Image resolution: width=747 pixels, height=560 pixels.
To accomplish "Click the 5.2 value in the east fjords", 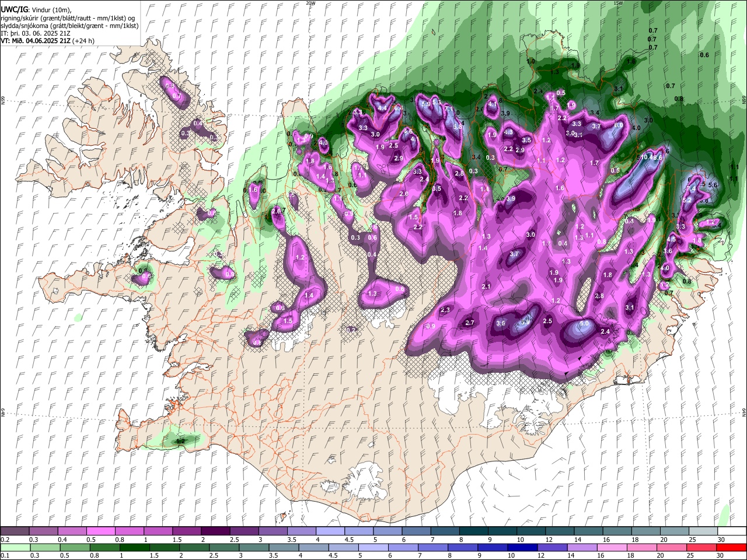I will click(x=687, y=200).
